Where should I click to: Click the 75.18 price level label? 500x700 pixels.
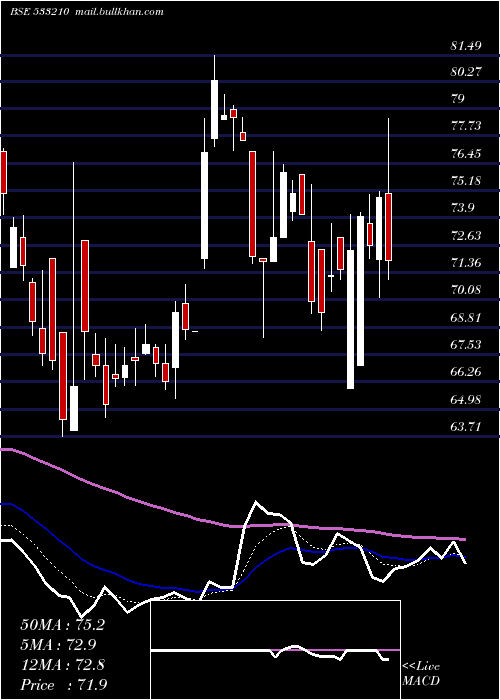pyautogui.click(x=466, y=181)
